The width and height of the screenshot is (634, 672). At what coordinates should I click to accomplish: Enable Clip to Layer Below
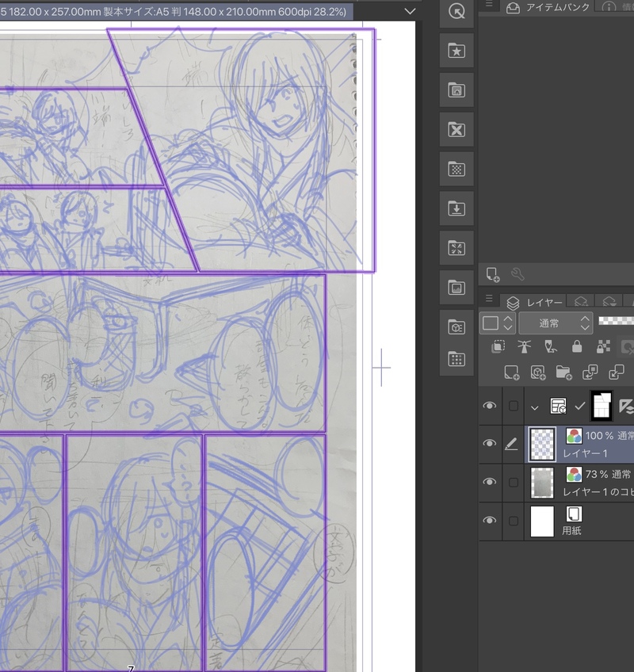click(498, 346)
